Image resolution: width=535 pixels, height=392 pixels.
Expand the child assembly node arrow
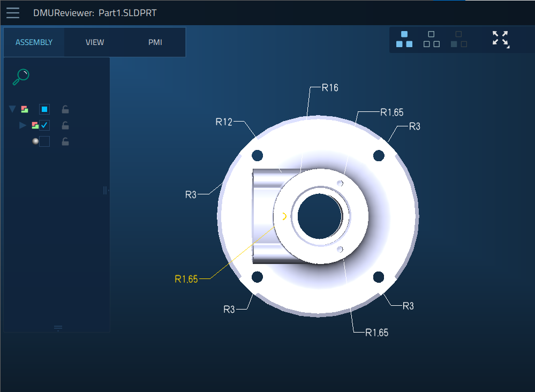tap(22, 125)
